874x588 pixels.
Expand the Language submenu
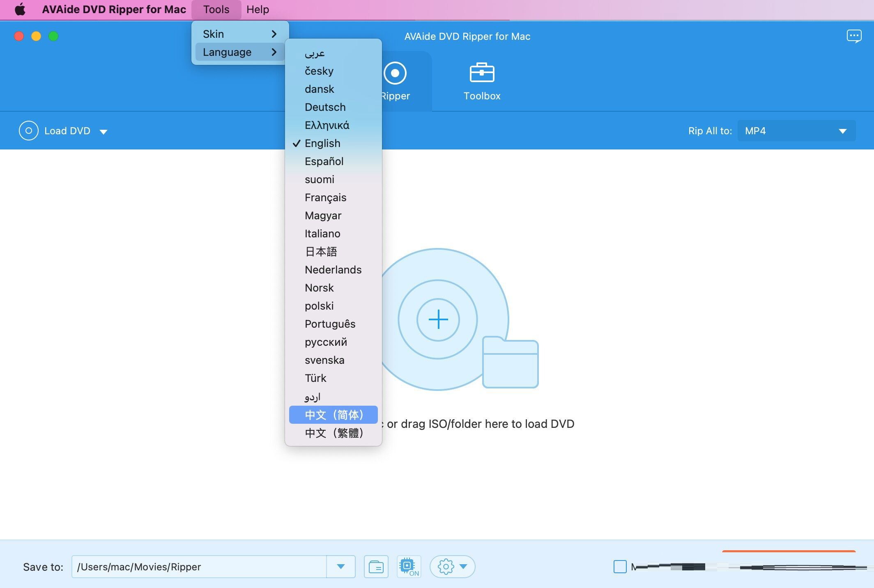[x=240, y=52]
